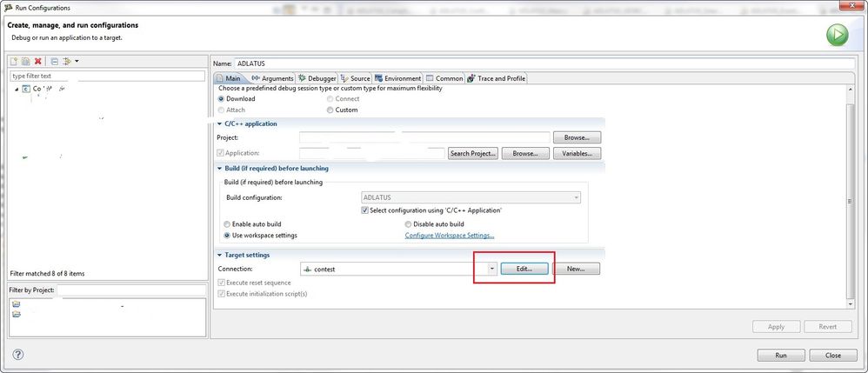Select Use workspace settings radio button
868x373 pixels.
pos(227,236)
